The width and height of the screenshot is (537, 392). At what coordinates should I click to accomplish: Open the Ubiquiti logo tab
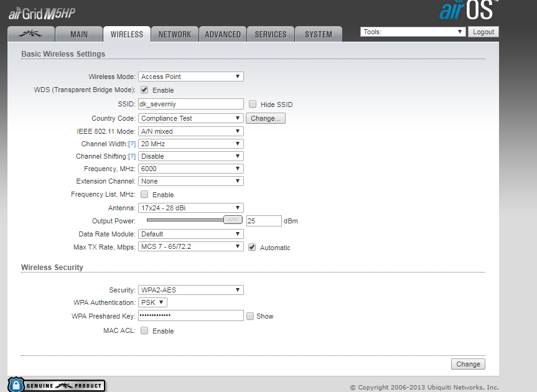point(30,34)
